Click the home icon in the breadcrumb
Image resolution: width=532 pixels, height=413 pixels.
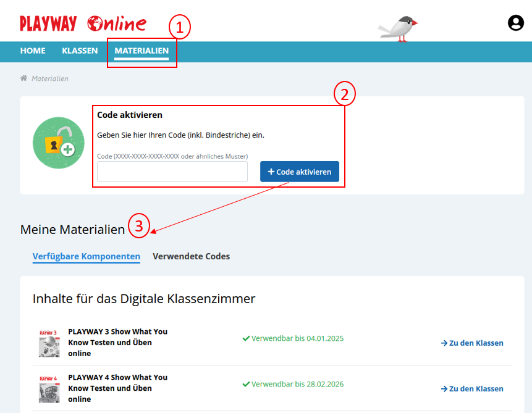pos(23,78)
